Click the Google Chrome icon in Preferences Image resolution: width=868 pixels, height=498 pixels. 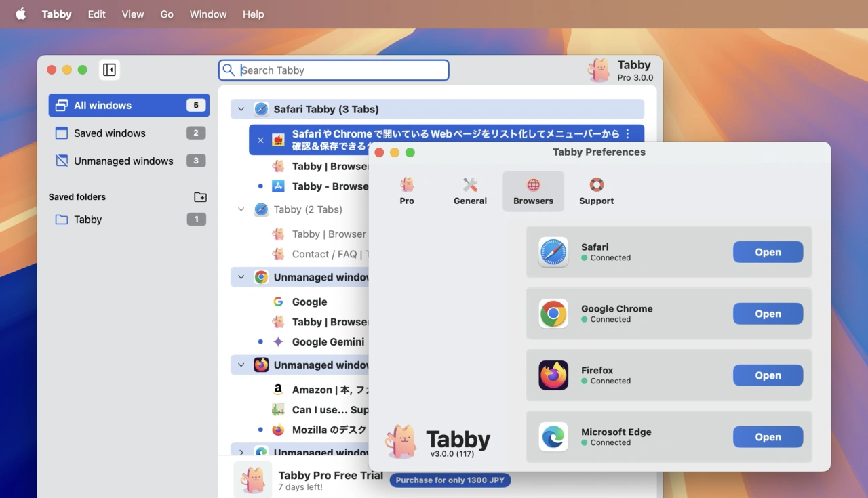coord(553,314)
